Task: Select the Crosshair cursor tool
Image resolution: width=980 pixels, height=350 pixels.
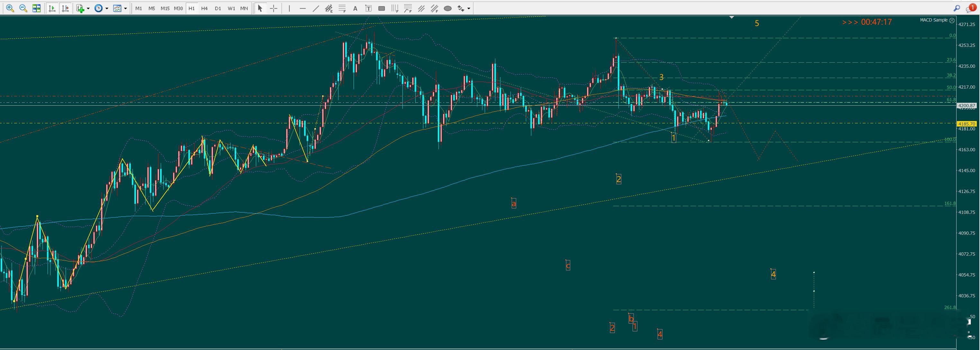Action: click(274, 8)
